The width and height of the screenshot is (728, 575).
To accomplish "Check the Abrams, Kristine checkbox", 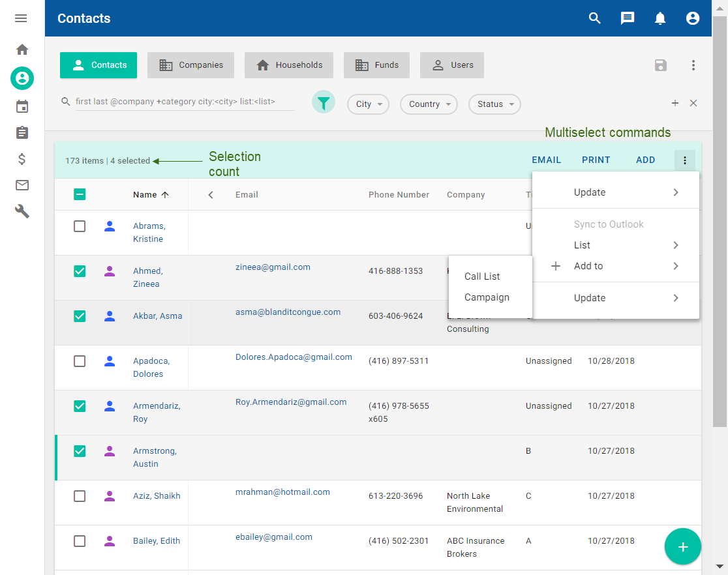I will [x=80, y=226].
